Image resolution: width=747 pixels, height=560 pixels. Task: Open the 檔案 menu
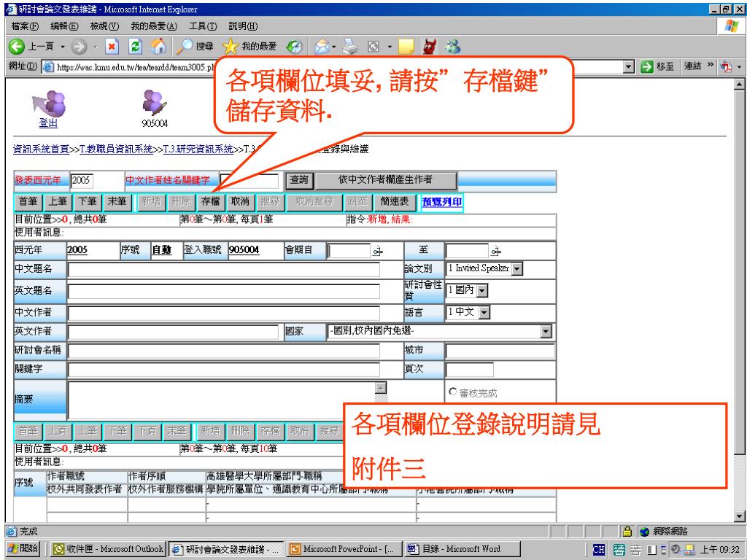pyautogui.click(x=25, y=26)
